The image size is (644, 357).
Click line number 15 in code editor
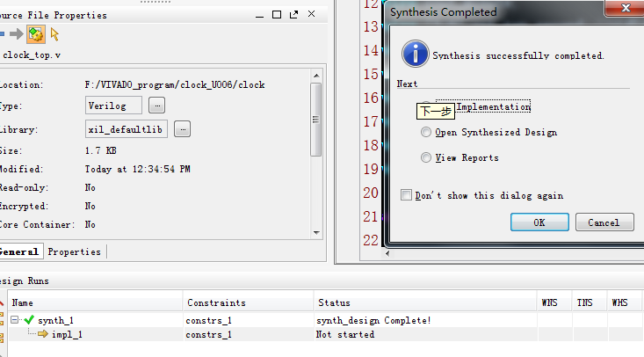(x=371, y=74)
